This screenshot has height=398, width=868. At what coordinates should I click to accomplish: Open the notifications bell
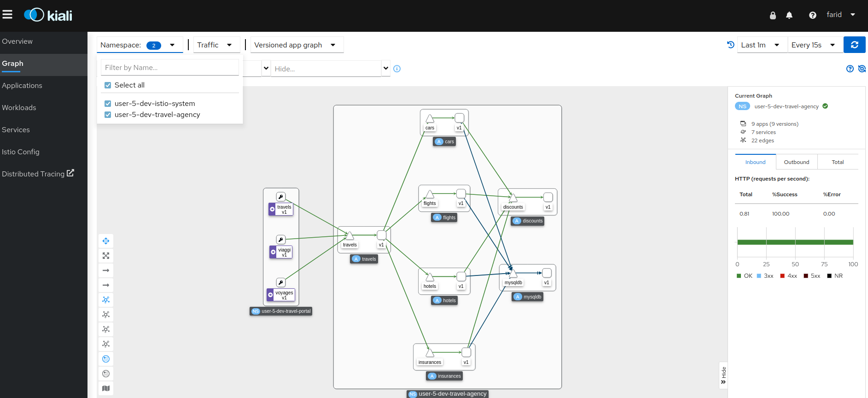[x=789, y=15]
